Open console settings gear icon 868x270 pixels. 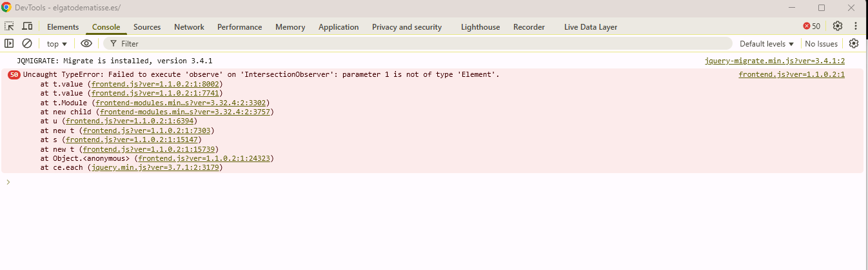coord(854,43)
